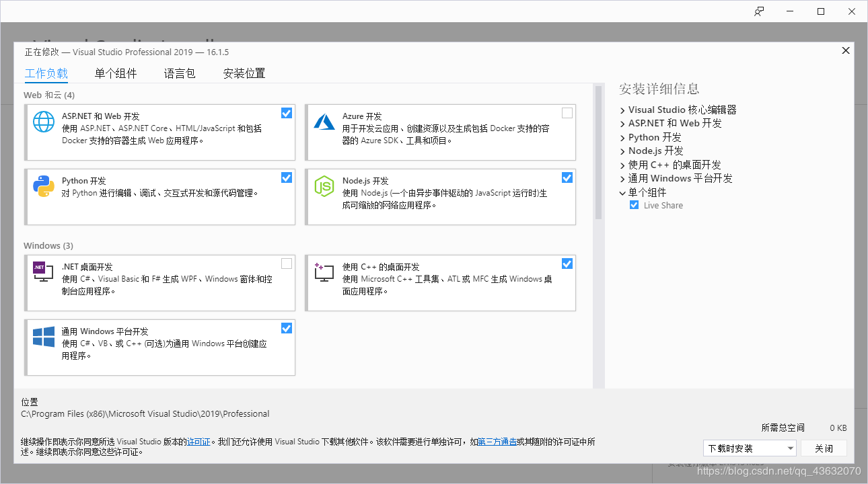Uncheck the Node.js 开发 workload checkbox
Screen dimensions: 868x484
click(567, 177)
